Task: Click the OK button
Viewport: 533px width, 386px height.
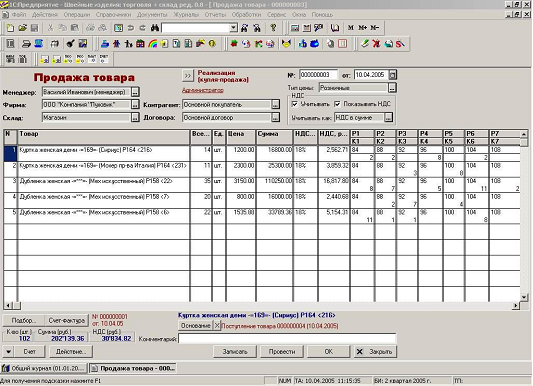Action: (329, 352)
